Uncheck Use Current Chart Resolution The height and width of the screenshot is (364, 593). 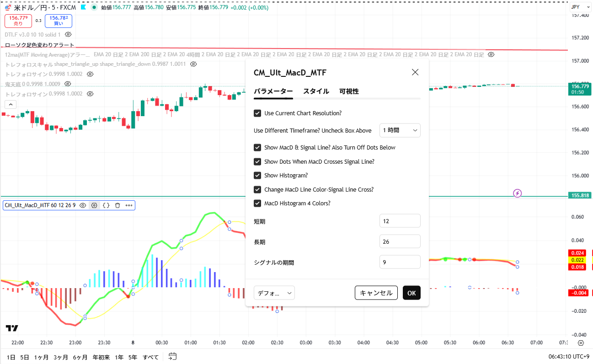coord(258,113)
